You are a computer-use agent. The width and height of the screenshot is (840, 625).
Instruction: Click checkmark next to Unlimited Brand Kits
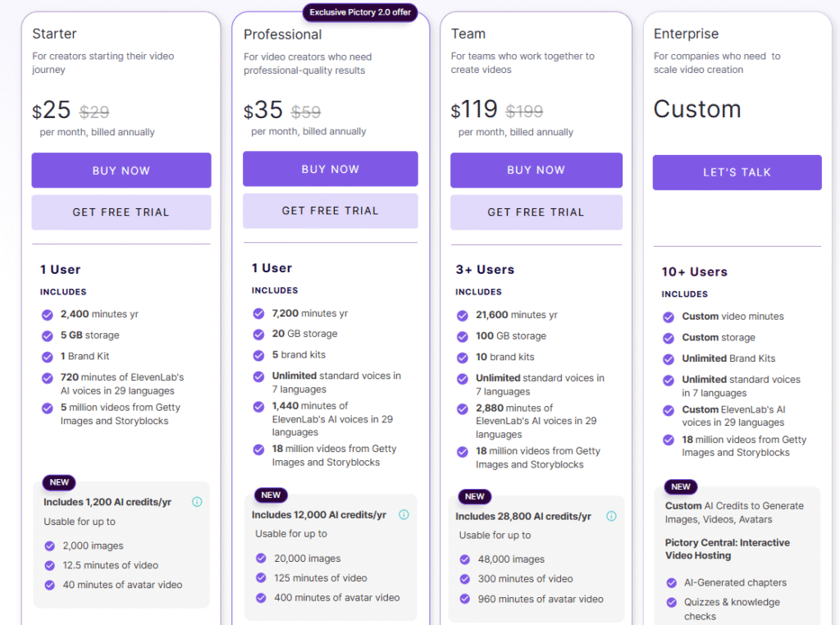click(669, 358)
